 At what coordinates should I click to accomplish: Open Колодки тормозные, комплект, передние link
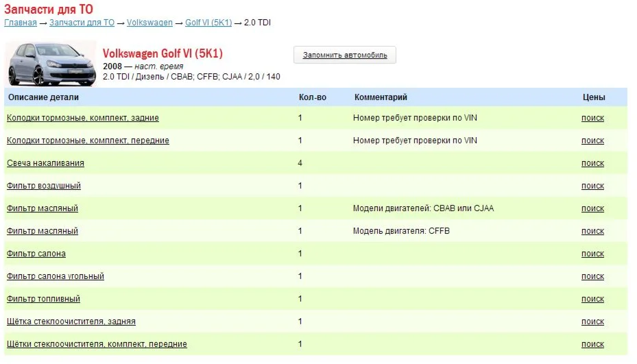[88, 141]
